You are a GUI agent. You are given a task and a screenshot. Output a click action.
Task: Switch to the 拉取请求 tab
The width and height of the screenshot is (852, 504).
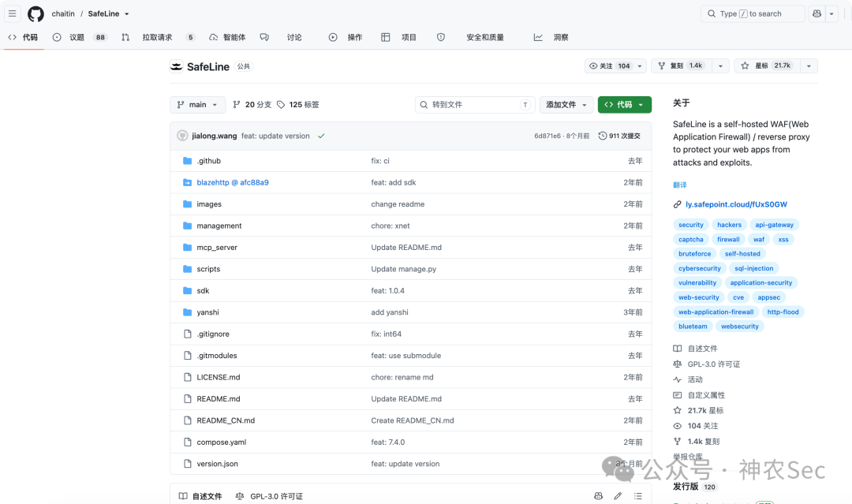click(x=158, y=37)
